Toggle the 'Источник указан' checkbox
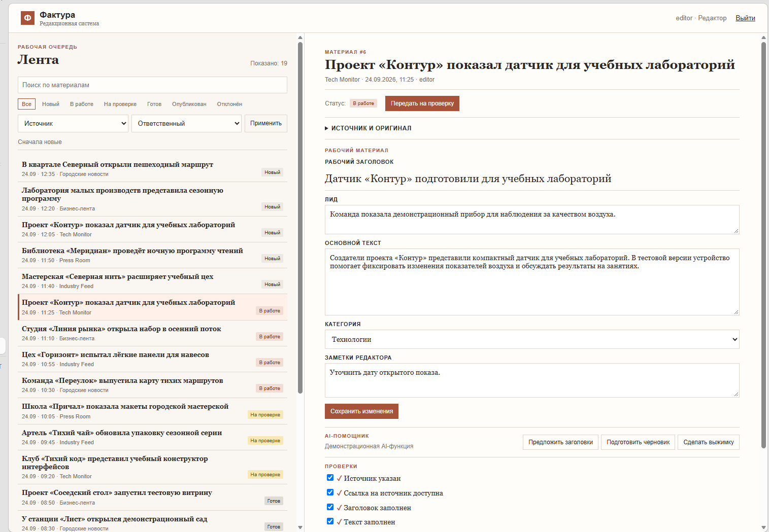Viewport: 769px width, 532px height. pos(330,478)
